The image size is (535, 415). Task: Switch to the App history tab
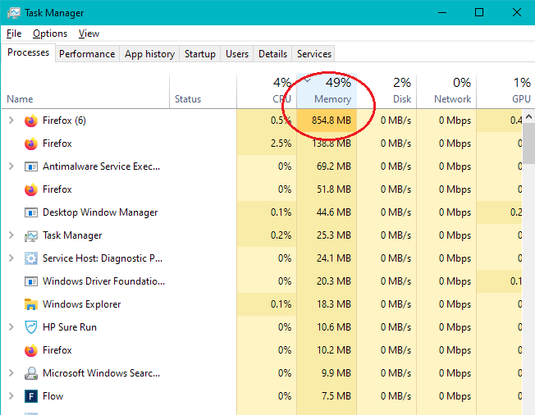coord(149,54)
